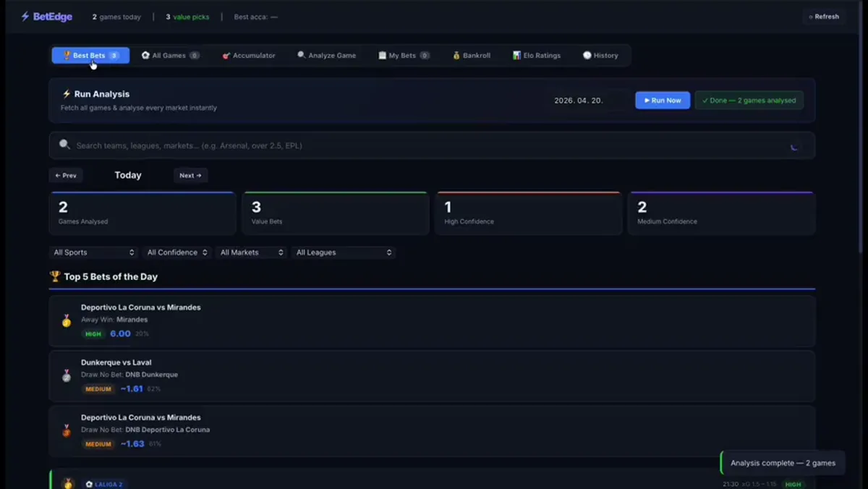Click the "3 value picks" header text
The image size is (868, 489).
coord(187,17)
